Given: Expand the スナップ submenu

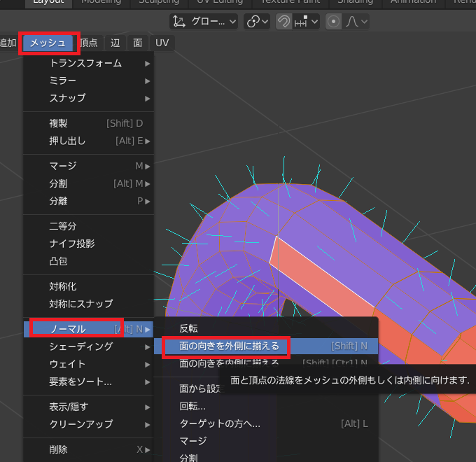Looking at the screenshot, I should tap(89, 98).
